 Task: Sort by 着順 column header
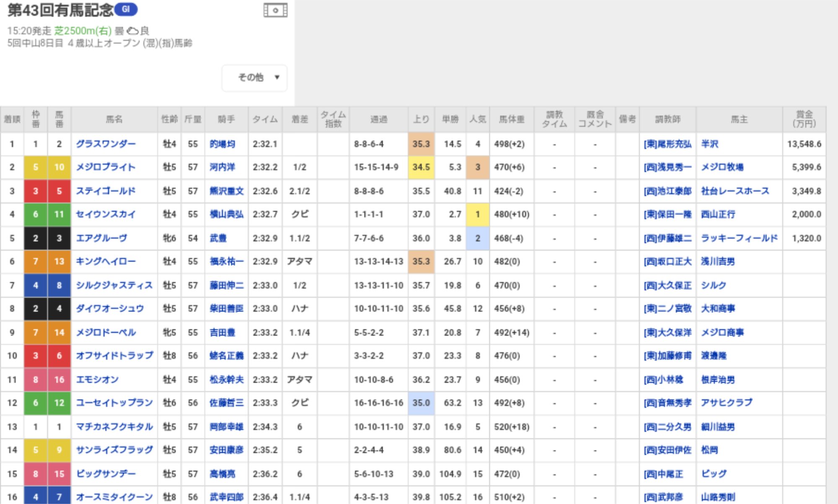pos(12,119)
